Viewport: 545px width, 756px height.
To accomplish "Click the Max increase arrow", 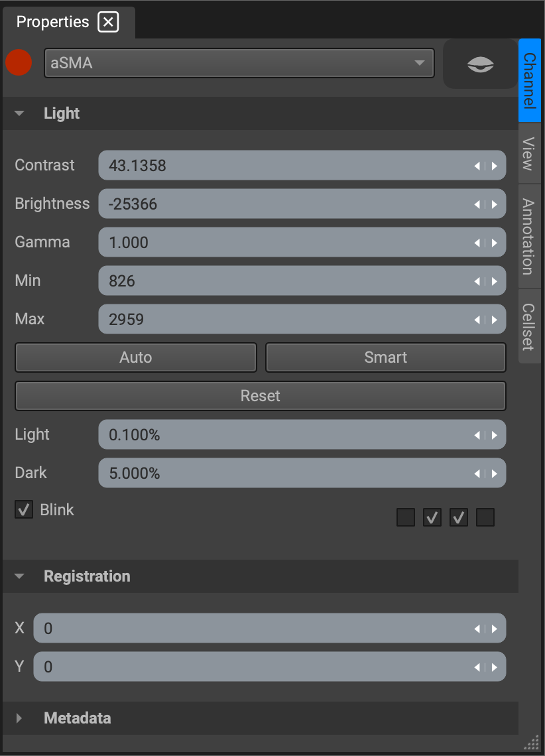I will pos(495,320).
